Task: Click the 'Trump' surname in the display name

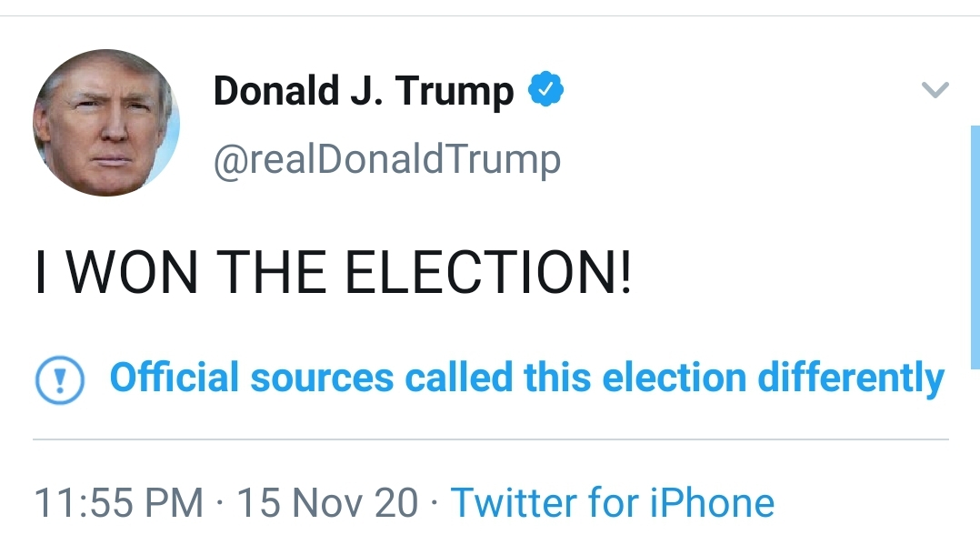Action: (x=455, y=93)
